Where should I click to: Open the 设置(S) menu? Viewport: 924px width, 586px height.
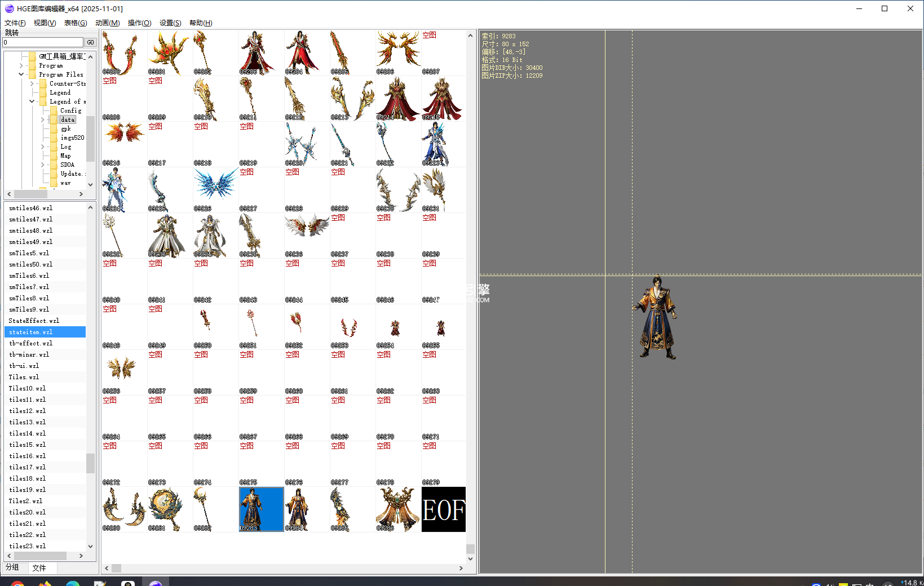pos(170,23)
